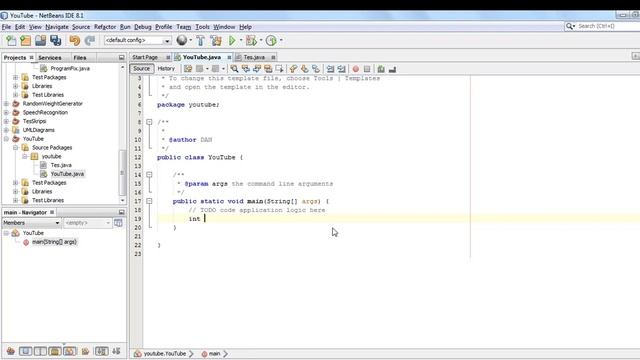Click the Build Project hammer icon

[x=200, y=40]
